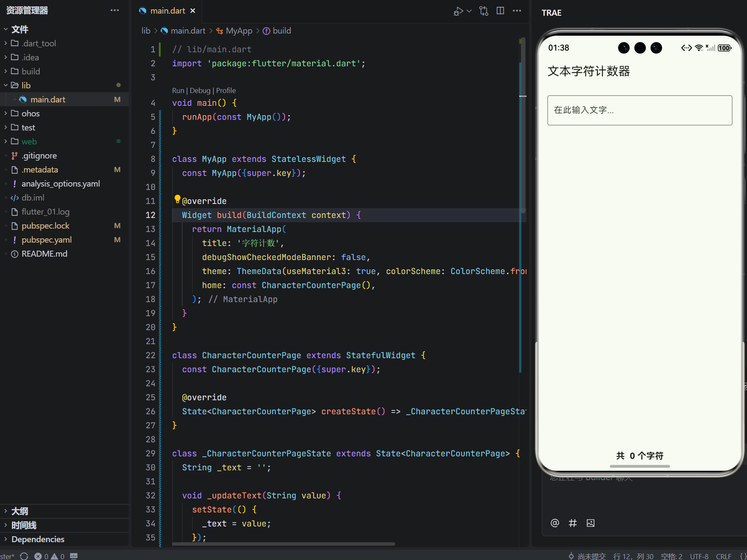Image resolution: width=747 pixels, height=560 pixels.
Task: Click the battery 100 icon in phone preview
Action: (724, 48)
